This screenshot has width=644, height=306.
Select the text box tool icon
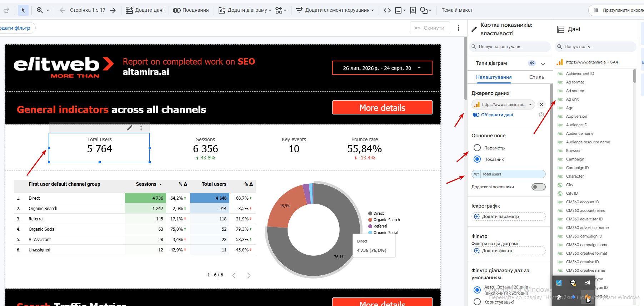click(x=413, y=10)
